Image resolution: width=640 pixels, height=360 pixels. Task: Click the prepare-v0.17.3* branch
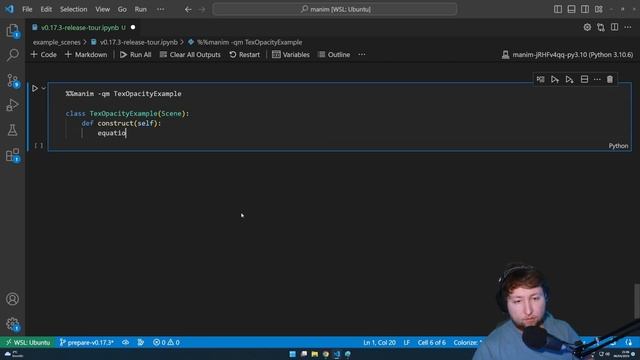[87, 342]
